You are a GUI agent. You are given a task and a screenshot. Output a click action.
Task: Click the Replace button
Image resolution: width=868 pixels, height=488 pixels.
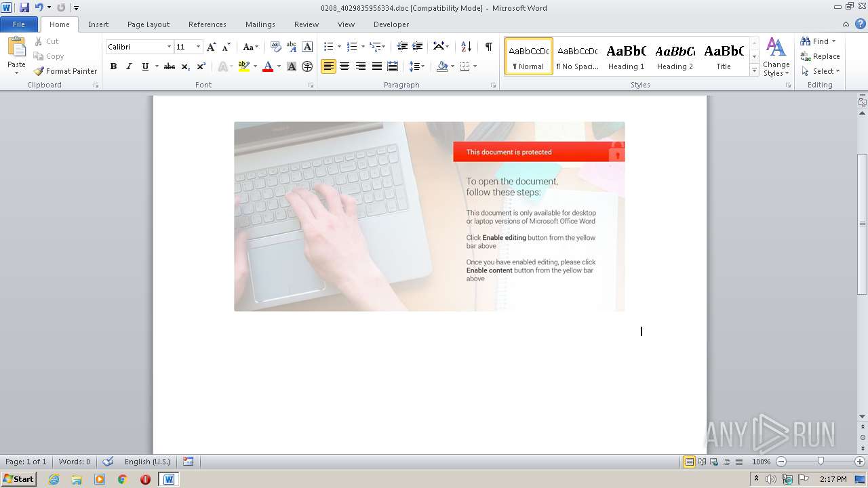(x=820, y=56)
